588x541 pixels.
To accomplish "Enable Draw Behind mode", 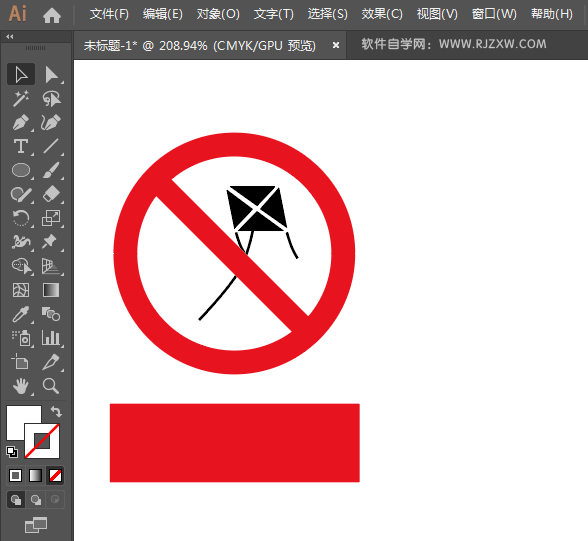I will 36,500.
